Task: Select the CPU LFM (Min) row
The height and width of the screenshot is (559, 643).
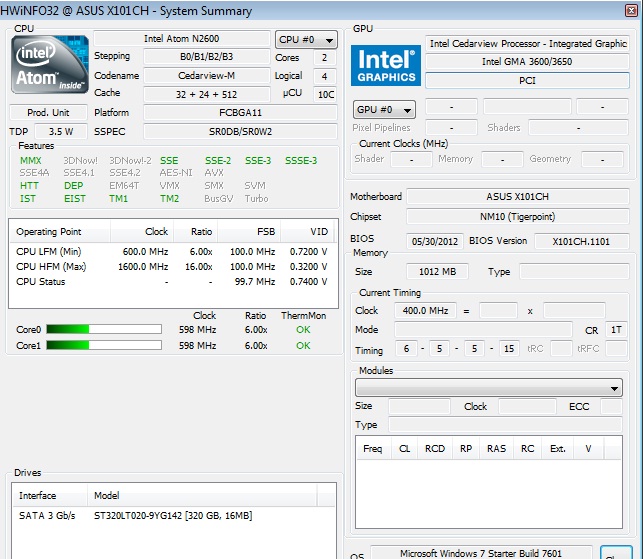Action: click(172, 251)
